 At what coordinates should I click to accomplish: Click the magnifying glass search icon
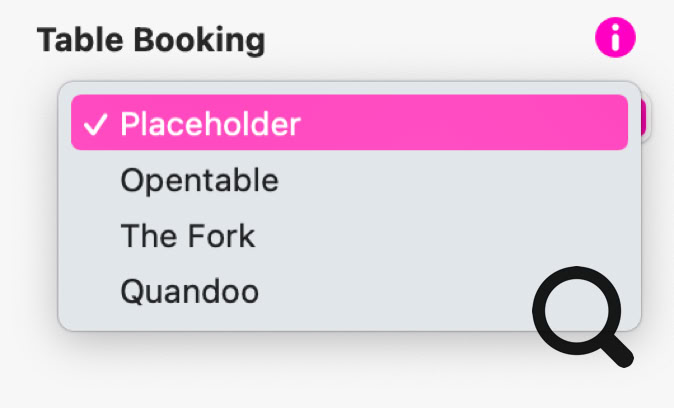click(582, 316)
